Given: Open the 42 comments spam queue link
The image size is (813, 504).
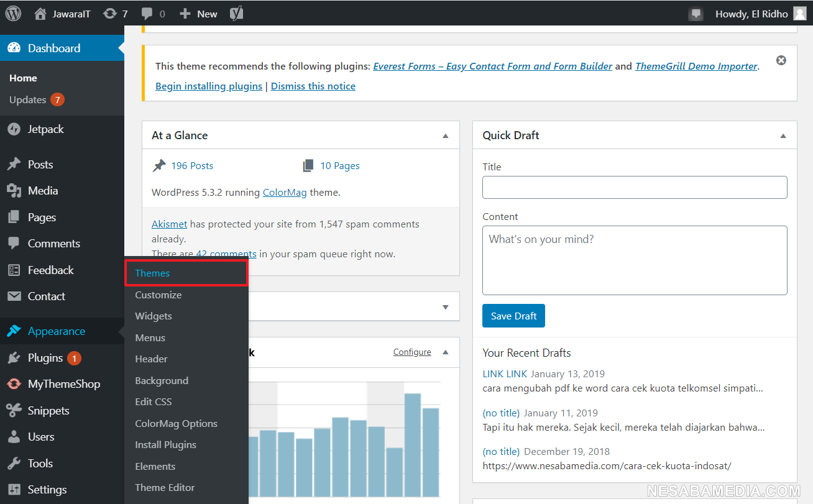Looking at the screenshot, I should click(x=226, y=254).
